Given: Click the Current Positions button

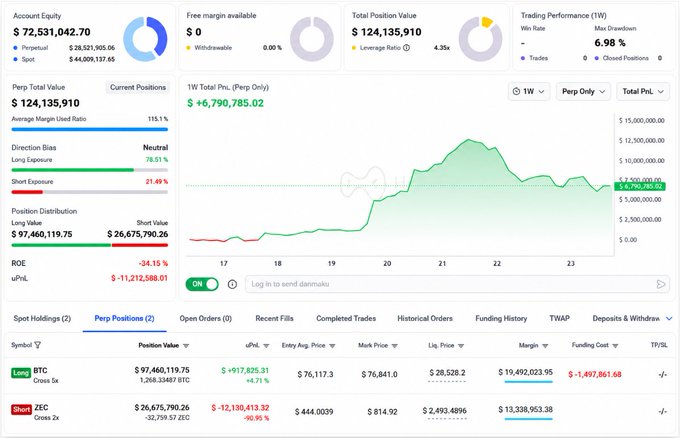Looking at the screenshot, I should 138,87.
